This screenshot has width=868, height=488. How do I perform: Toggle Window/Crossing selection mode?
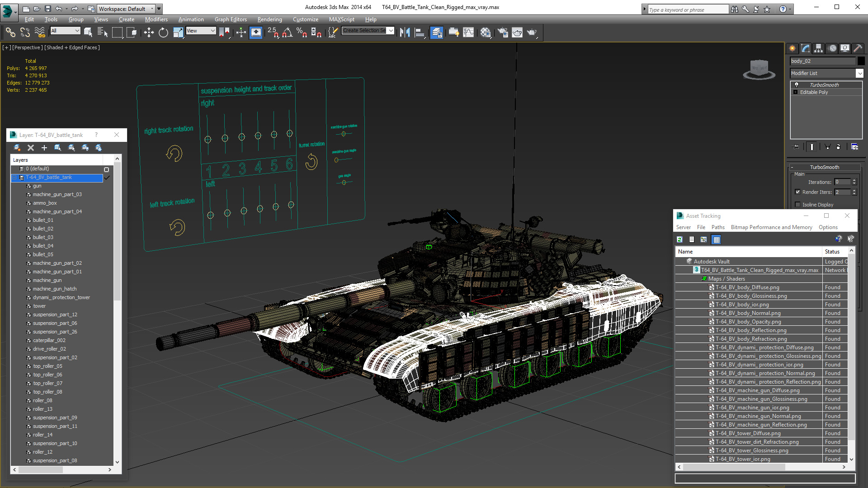click(132, 32)
